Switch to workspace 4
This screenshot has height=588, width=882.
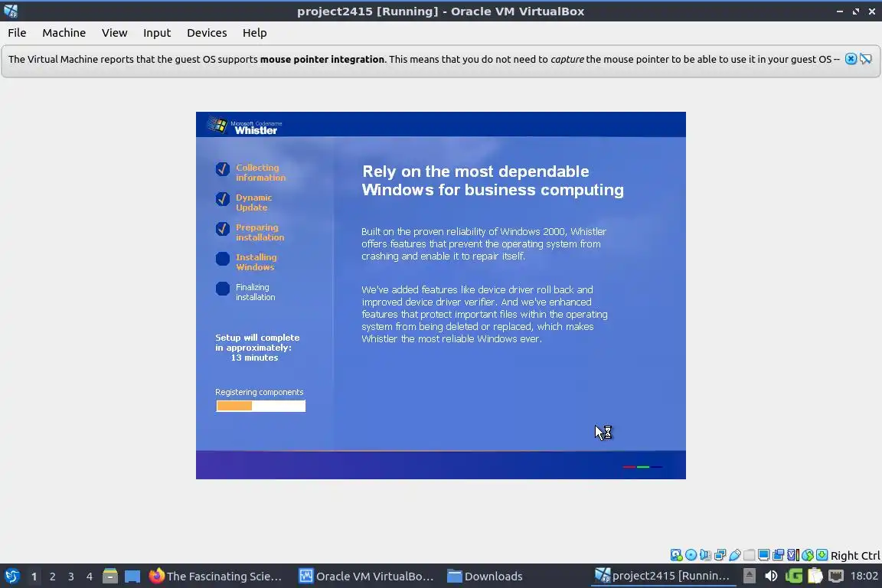click(x=90, y=577)
